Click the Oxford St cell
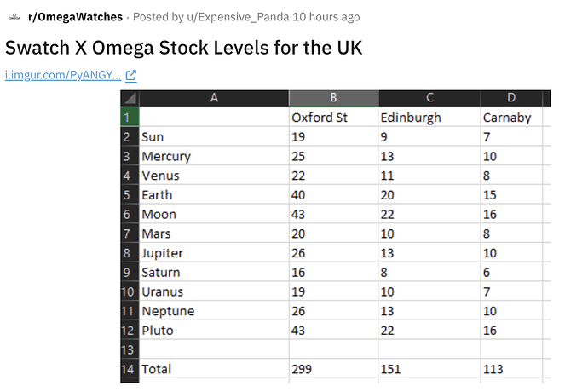 [333, 117]
